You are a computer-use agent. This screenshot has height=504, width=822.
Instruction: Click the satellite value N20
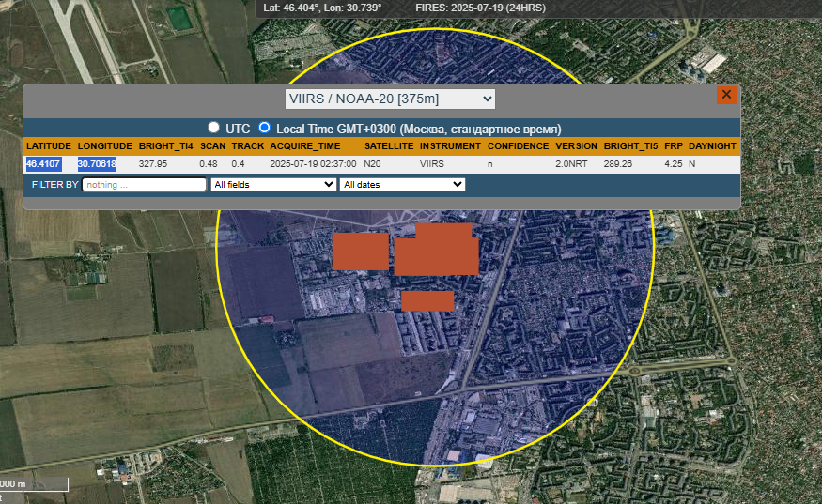372,164
